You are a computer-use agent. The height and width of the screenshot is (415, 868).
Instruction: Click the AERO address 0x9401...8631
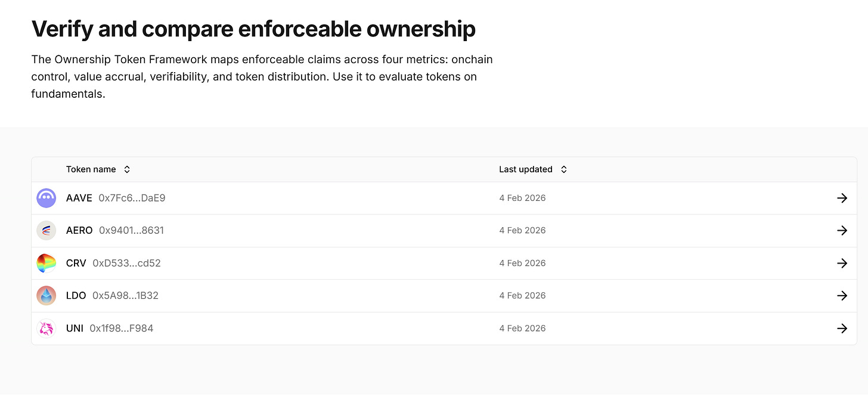point(131,230)
